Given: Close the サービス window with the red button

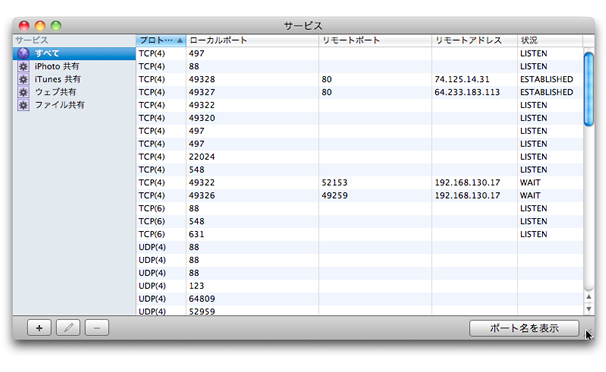Looking at the screenshot, I should [24, 26].
